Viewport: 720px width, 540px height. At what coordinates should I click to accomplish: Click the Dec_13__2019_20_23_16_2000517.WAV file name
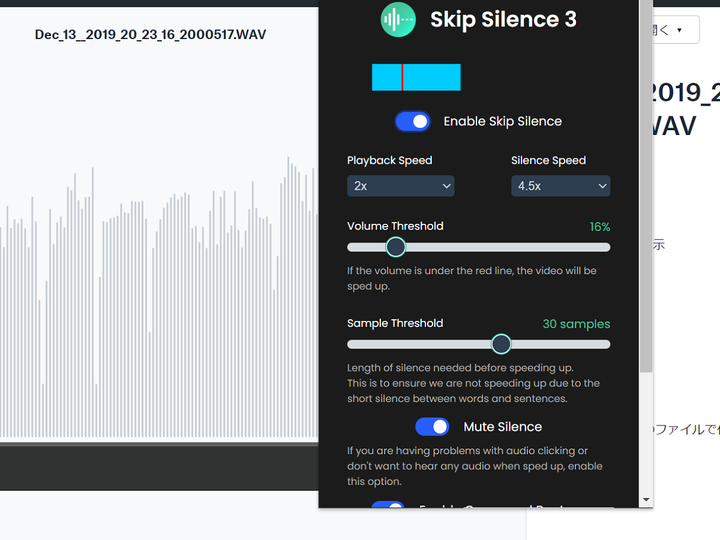(150, 34)
